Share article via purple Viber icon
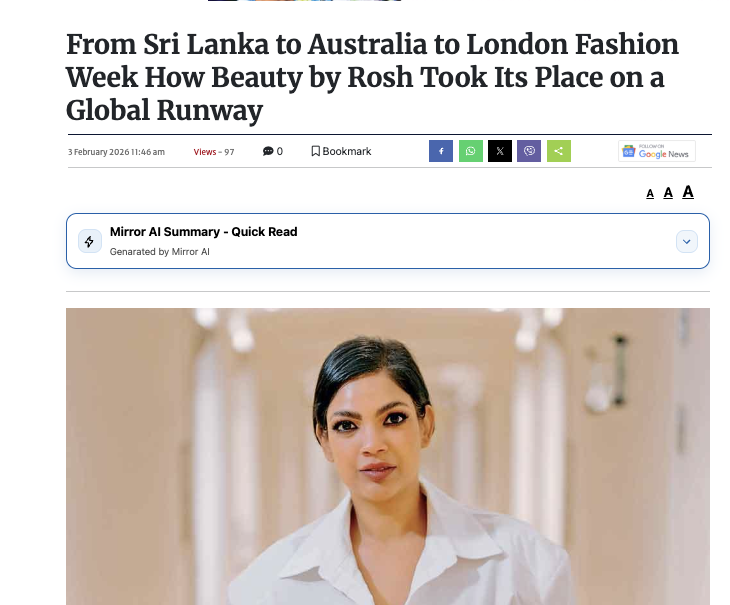The height and width of the screenshot is (605, 730). pyautogui.click(x=529, y=151)
